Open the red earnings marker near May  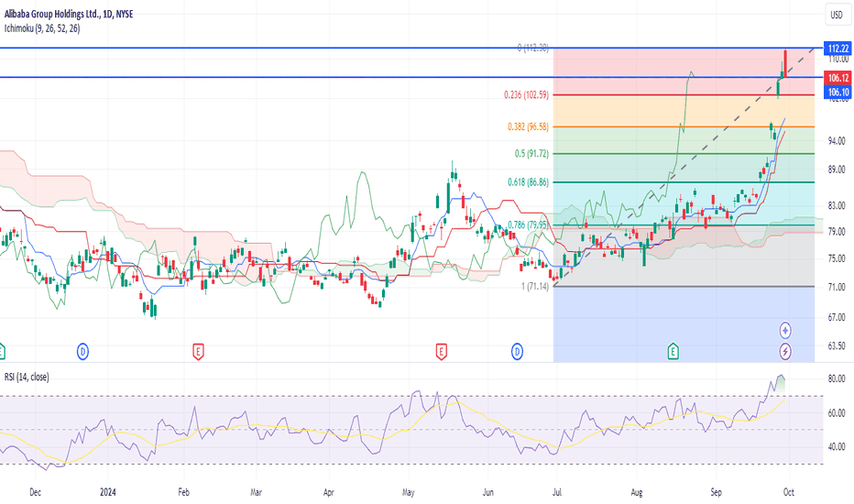(x=442, y=351)
